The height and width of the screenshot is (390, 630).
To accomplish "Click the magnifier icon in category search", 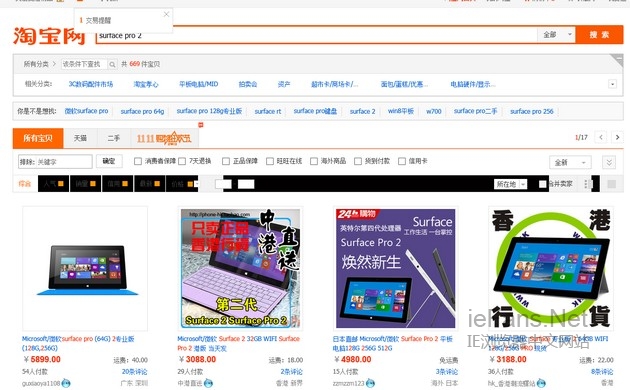I will click(112, 64).
